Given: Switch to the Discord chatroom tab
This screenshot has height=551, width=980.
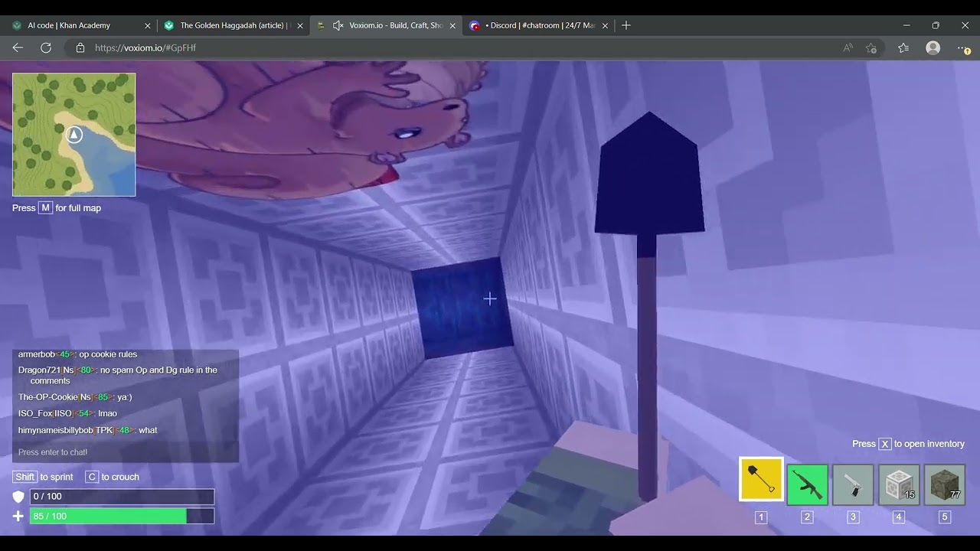Looking at the screenshot, I should [539, 25].
